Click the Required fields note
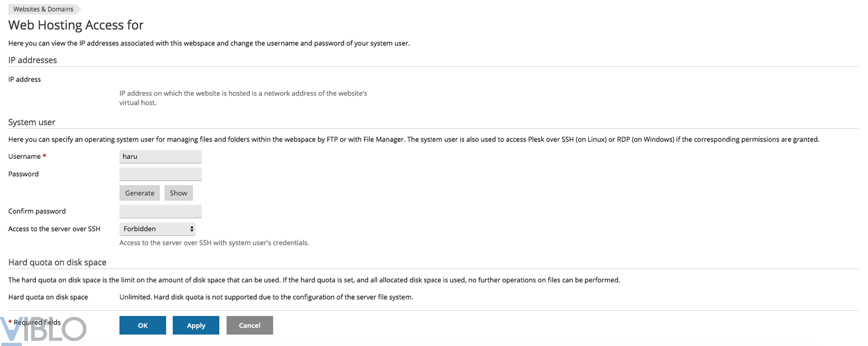 (x=37, y=322)
